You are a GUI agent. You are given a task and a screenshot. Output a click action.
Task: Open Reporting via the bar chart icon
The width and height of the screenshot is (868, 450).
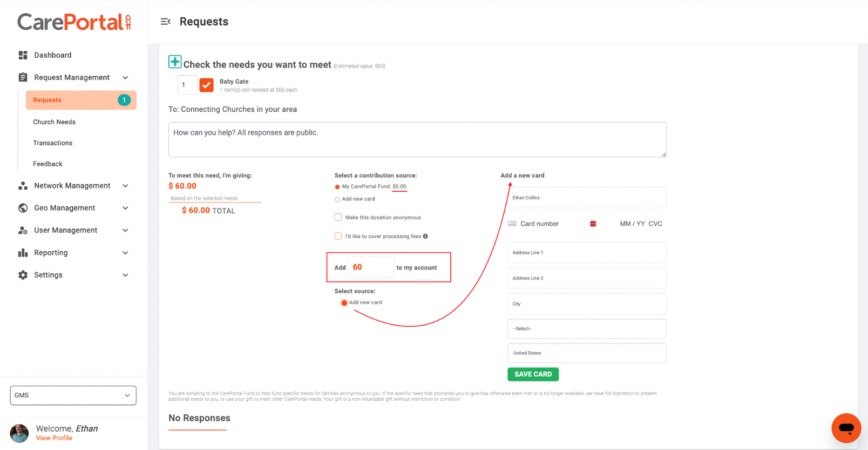[22, 252]
